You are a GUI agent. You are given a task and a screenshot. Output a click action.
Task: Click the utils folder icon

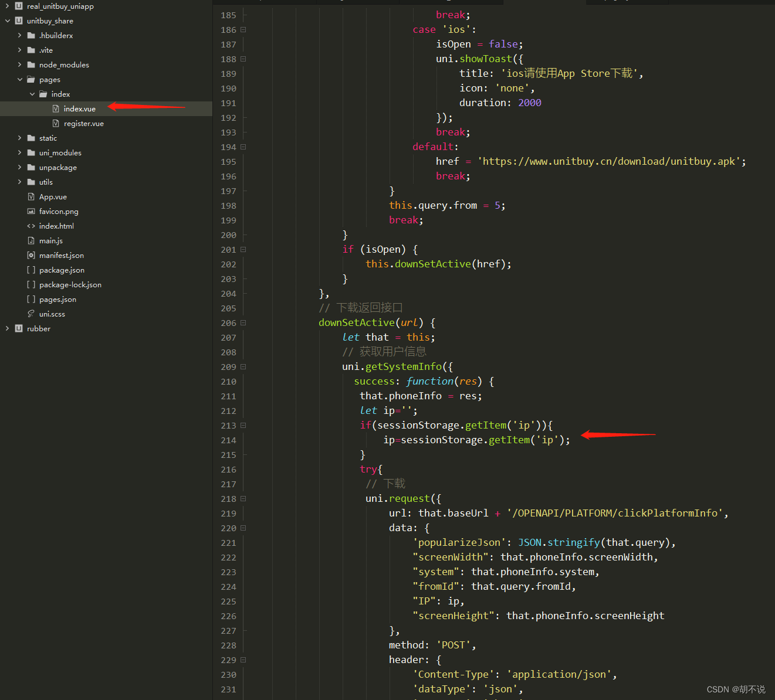click(31, 182)
